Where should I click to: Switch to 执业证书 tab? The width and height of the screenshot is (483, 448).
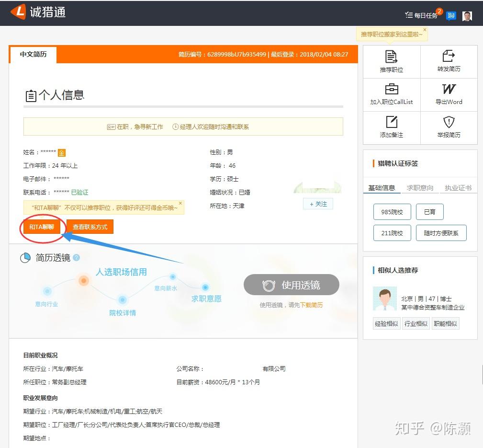click(x=458, y=188)
